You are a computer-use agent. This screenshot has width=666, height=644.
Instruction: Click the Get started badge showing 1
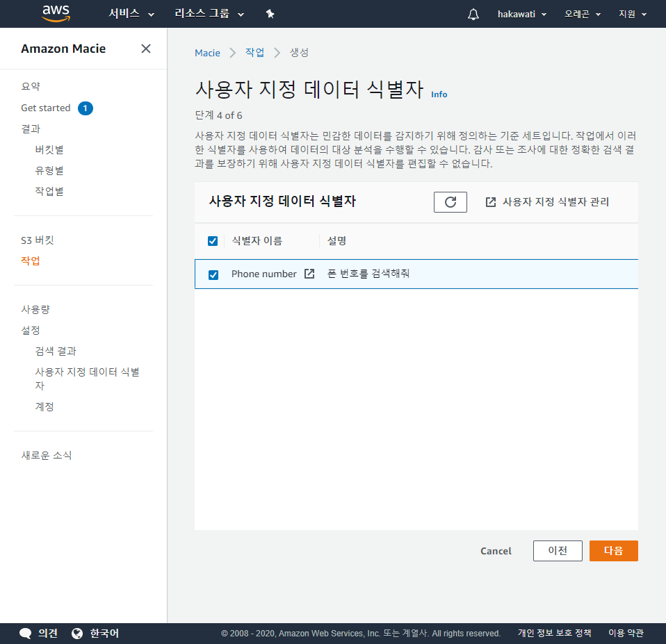[x=86, y=108]
